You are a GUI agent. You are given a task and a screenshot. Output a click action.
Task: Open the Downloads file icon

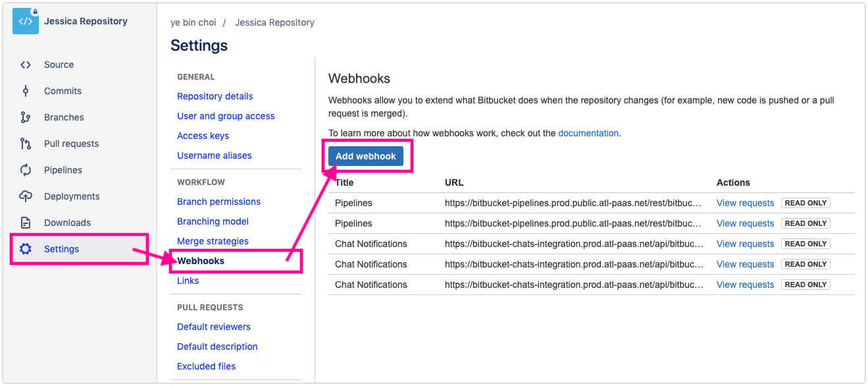point(26,223)
